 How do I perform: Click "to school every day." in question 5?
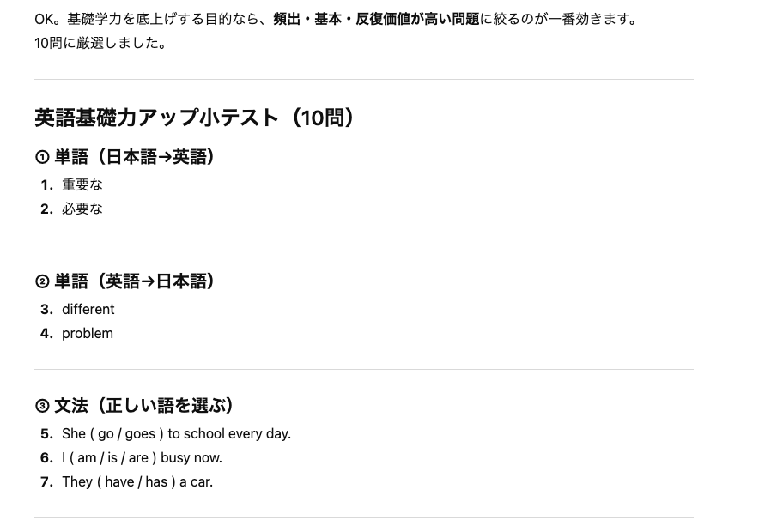tap(229, 434)
